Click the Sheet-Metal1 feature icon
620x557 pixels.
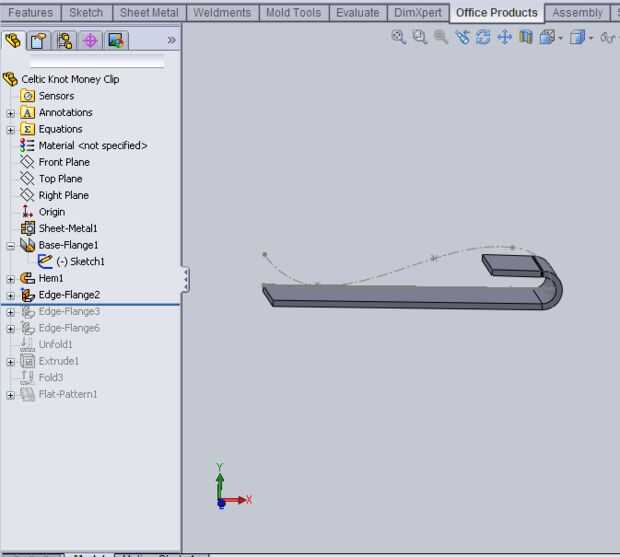[28, 228]
